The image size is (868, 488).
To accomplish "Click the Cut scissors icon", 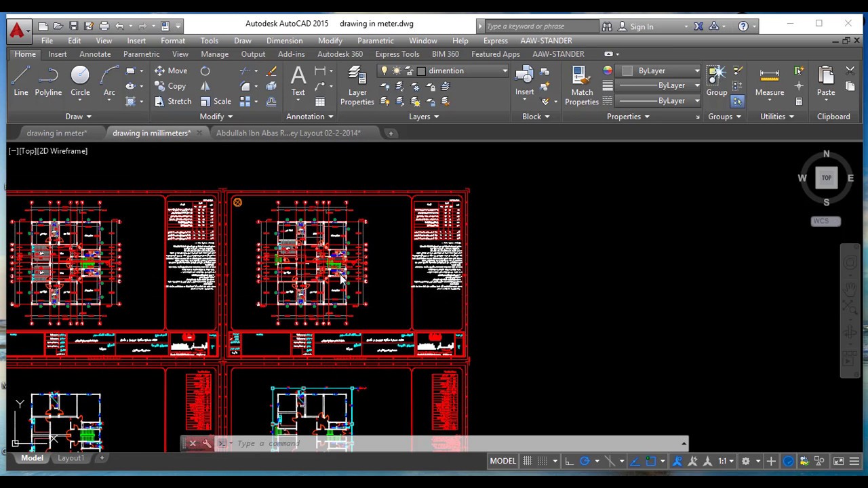I will [850, 70].
